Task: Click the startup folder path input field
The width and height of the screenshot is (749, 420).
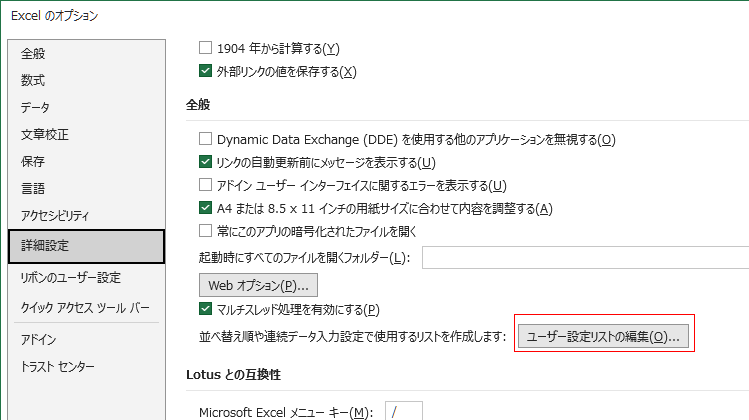Action: point(586,258)
